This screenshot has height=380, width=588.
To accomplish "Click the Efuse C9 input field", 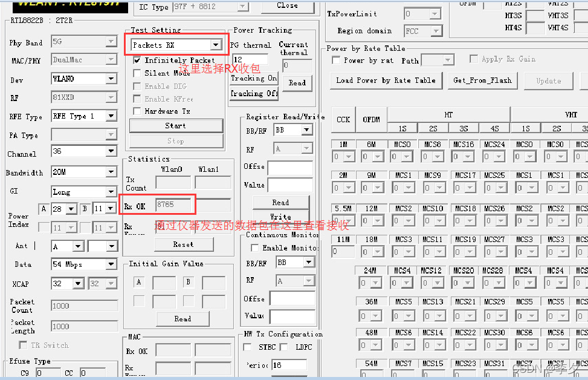I will tap(48, 373).
